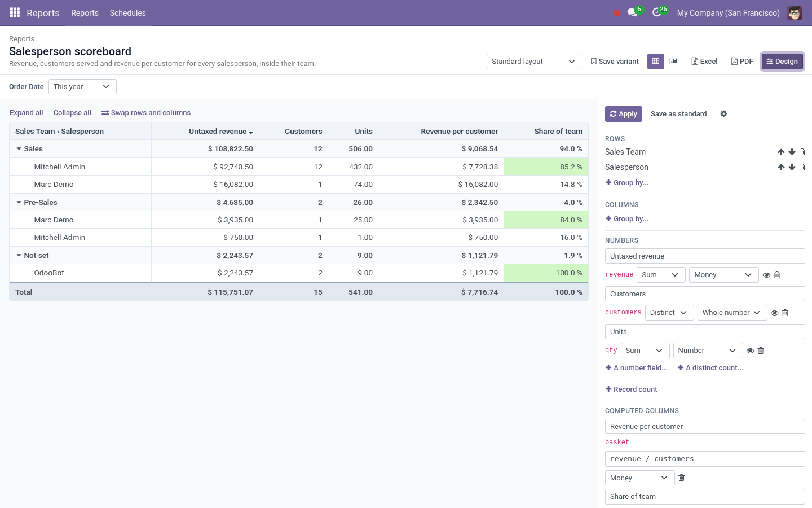Open qty aggregation Sum dropdown
This screenshot has width=812, height=508.
[x=645, y=351]
